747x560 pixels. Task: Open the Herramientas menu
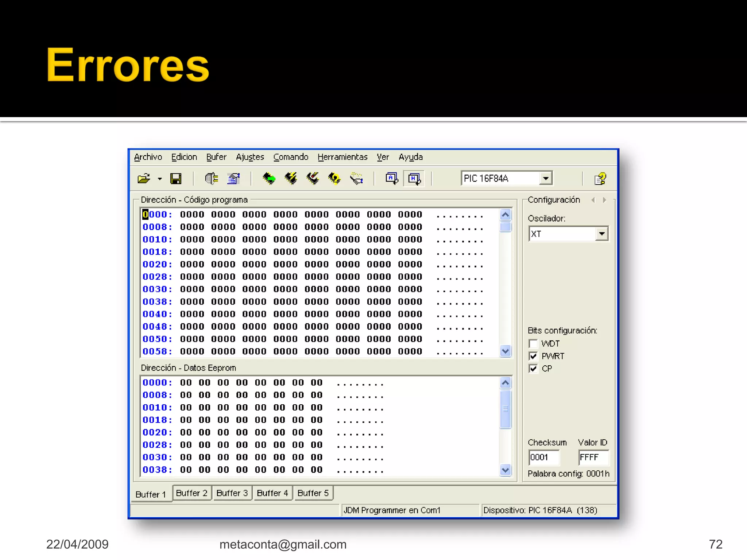(x=342, y=157)
